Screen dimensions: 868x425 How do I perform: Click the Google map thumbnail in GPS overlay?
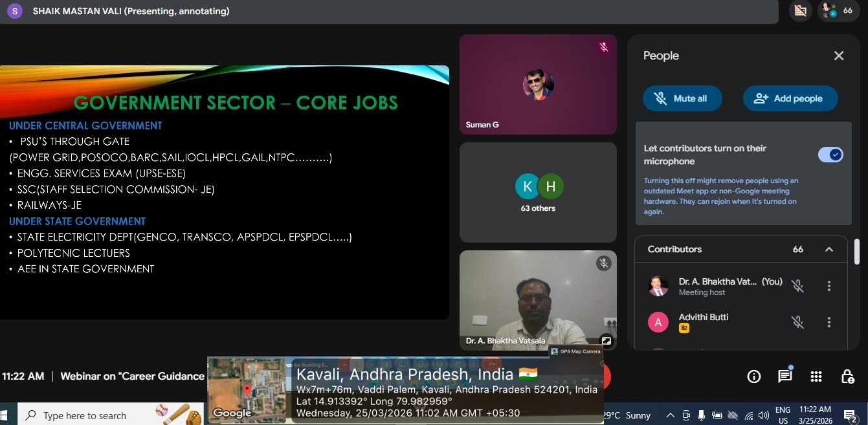click(247, 389)
